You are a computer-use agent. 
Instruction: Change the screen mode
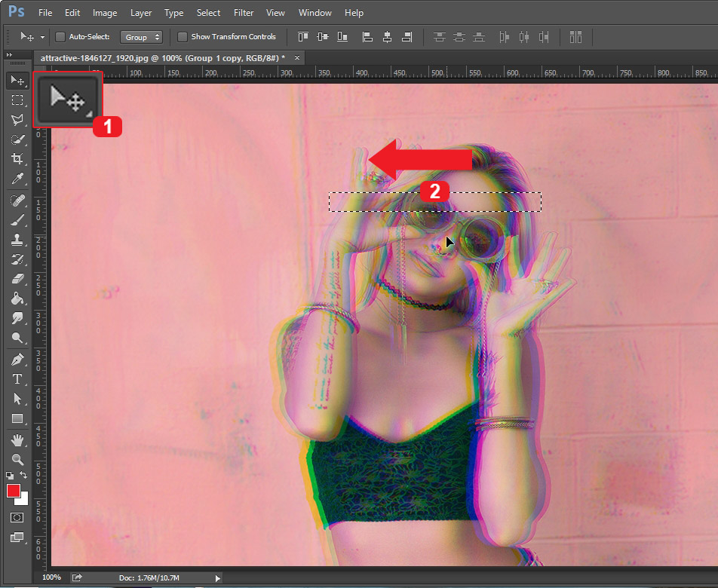17,537
